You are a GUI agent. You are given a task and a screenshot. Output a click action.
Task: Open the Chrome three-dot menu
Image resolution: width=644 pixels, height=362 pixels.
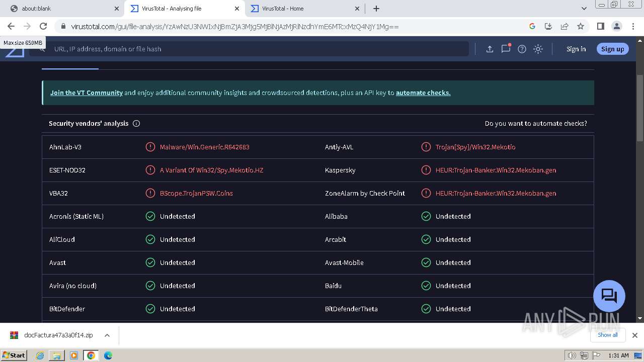coord(632,26)
